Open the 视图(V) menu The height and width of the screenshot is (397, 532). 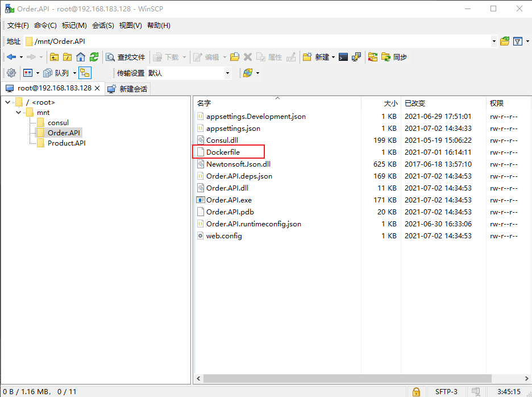pos(130,26)
